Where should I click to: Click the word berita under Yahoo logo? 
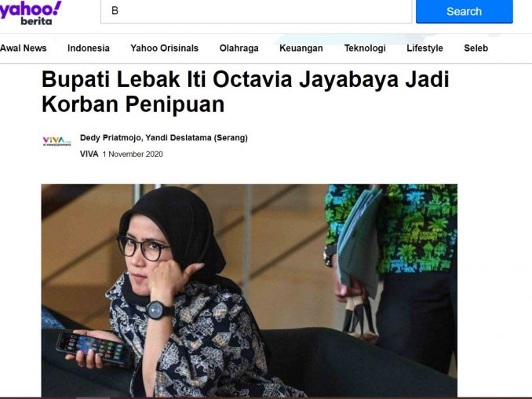tap(36, 21)
